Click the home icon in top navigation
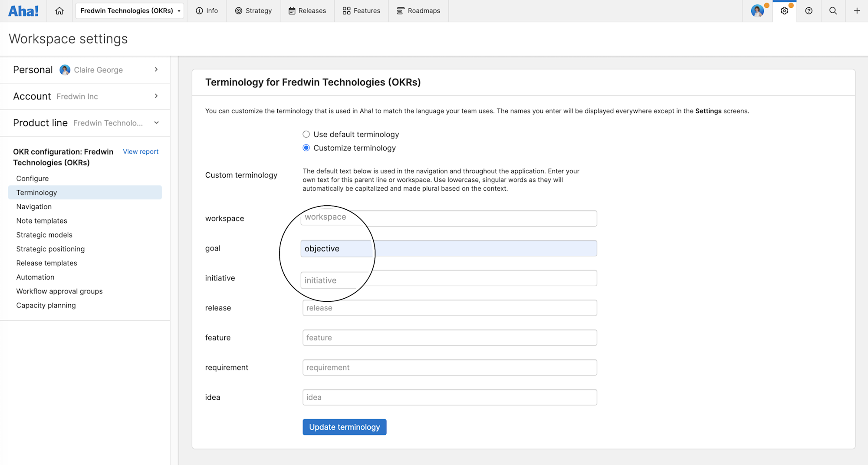Image resolution: width=868 pixels, height=465 pixels. pyautogui.click(x=59, y=10)
